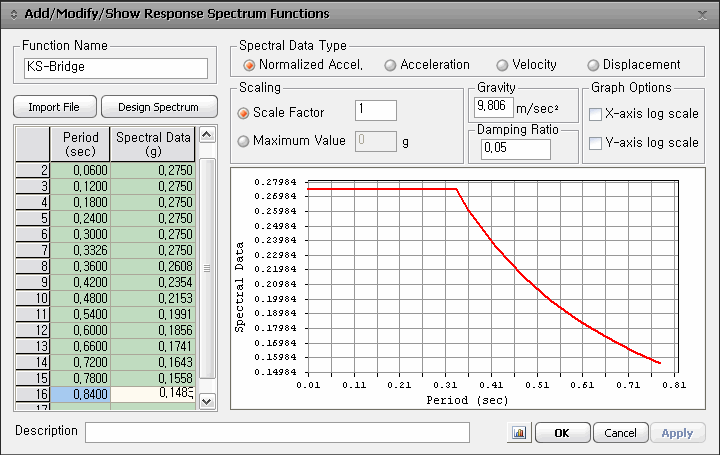Screen dimensions: 720x455
Task: Enable Y-axis log scale
Action: tap(595, 143)
